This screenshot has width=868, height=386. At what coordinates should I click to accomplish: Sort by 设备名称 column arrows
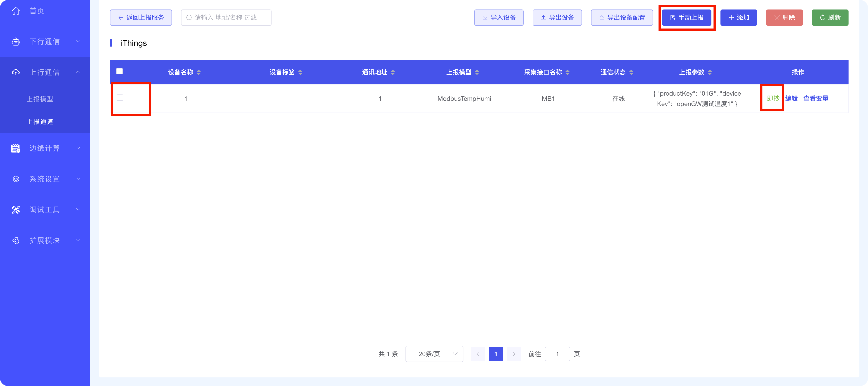pyautogui.click(x=198, y=72)
